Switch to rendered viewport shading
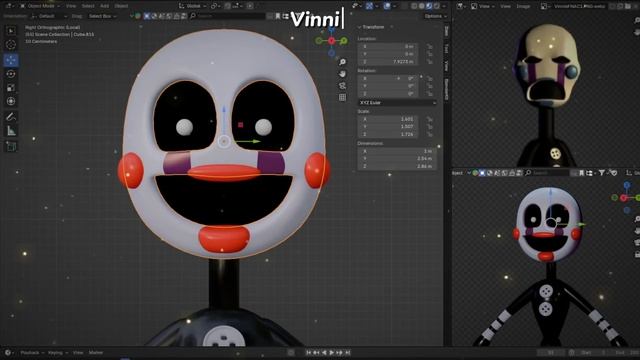Screen dimensions: 640x360 (437, 6)
